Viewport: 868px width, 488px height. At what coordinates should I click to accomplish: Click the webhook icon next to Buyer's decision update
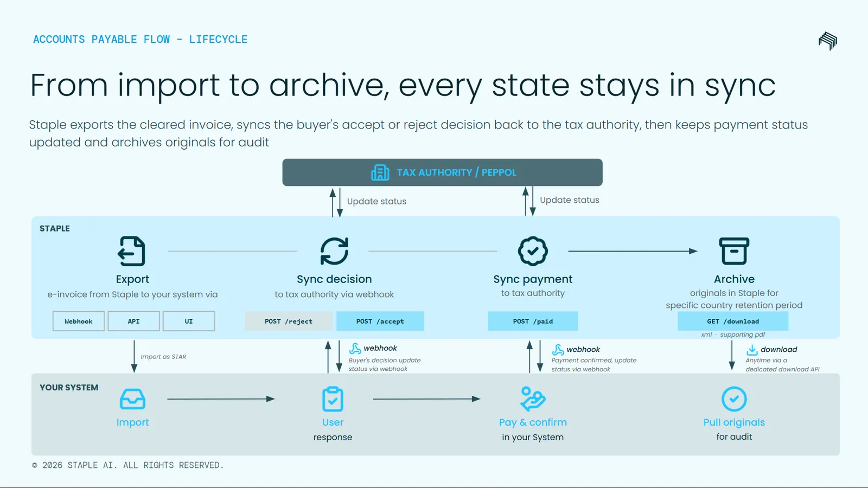pos(355,348)
